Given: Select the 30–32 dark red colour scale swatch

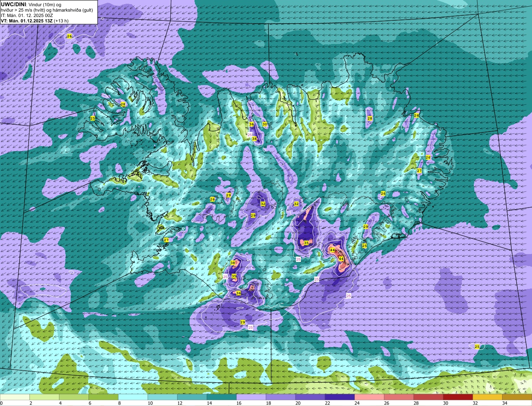Looking at the screenshot, I should pyautogui.click(x=458, y=397).
